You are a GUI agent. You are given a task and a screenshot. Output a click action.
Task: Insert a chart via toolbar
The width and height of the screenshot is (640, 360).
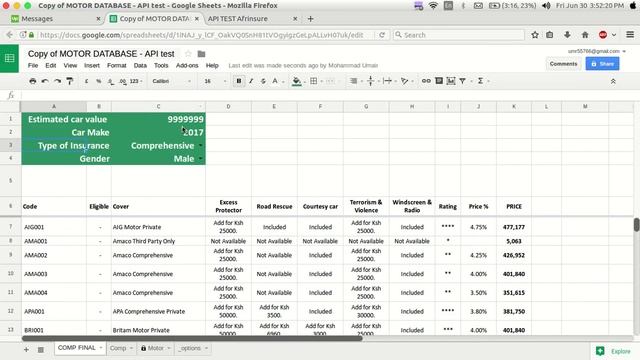451,81
